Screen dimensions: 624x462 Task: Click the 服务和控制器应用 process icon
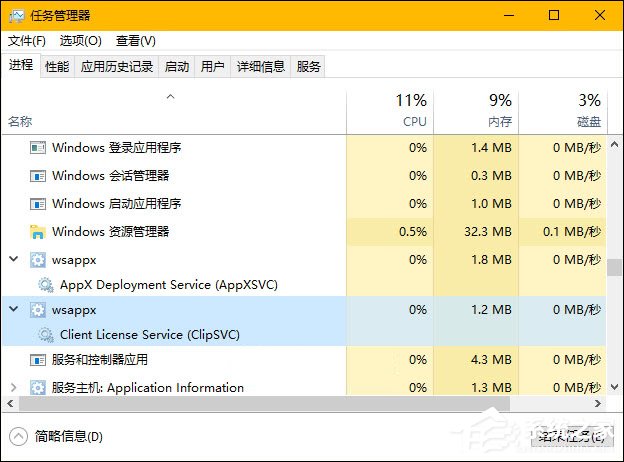pos(38,360)
